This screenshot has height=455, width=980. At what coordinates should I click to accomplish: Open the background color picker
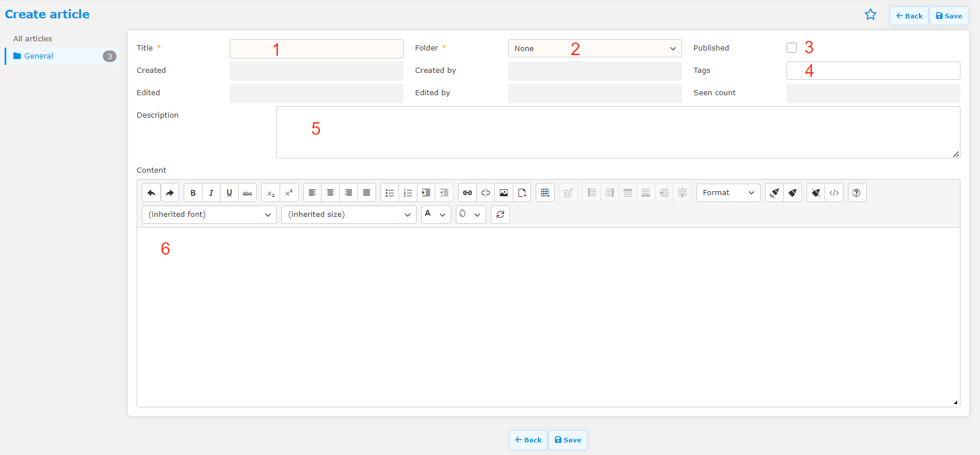pyautogui.click(x=470, y=215)
